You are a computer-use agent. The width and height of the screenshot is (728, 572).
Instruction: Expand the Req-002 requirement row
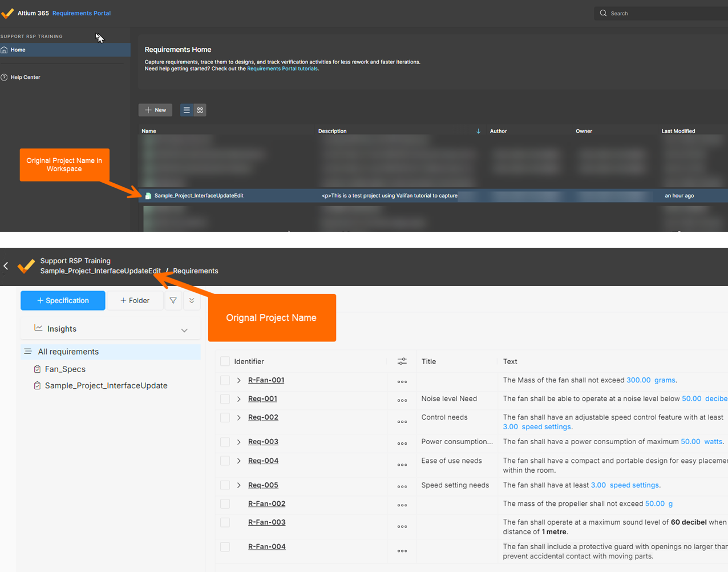(239, 417)
